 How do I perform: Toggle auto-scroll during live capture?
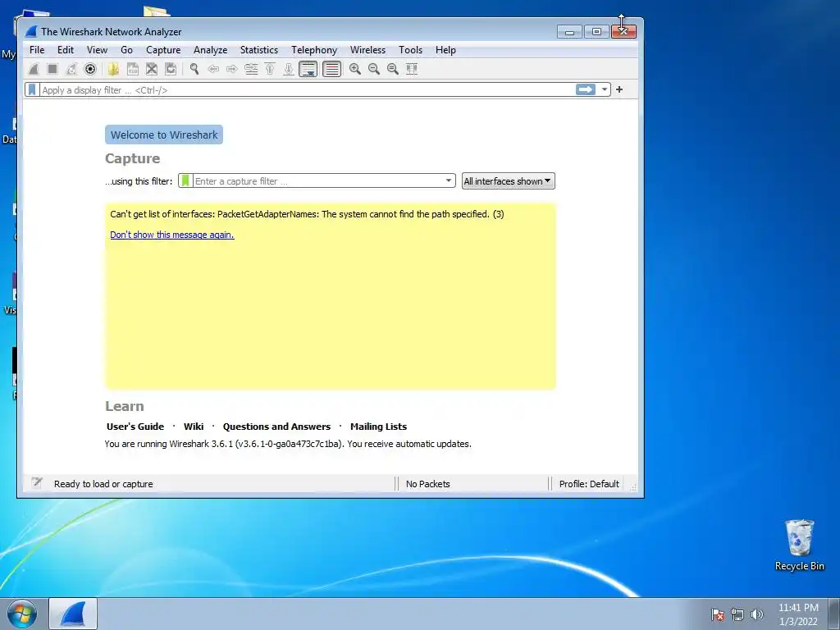tap(308, 69)
